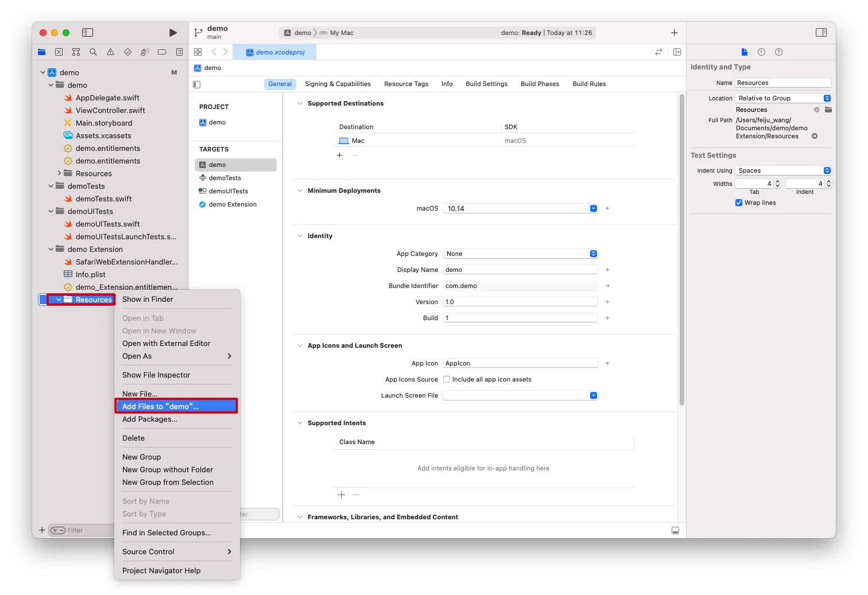Open the debug navigator
The image size is (868, 595).
click(x=145, y=52)
